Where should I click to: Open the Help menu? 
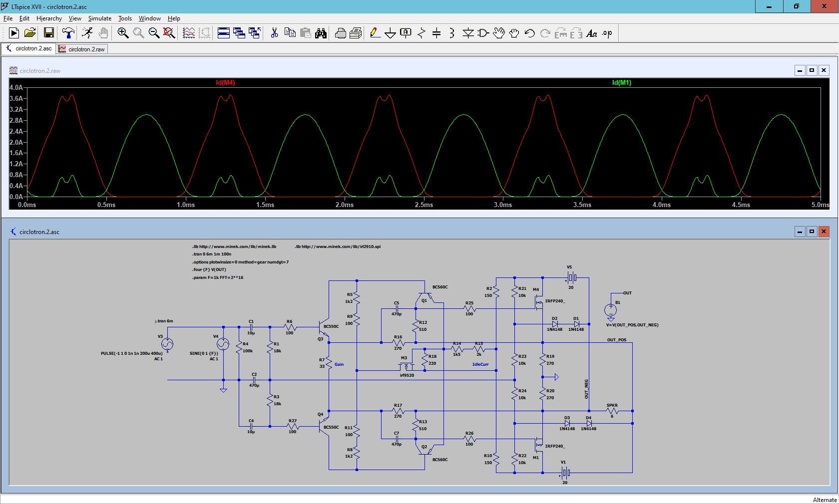pos(174,18)
